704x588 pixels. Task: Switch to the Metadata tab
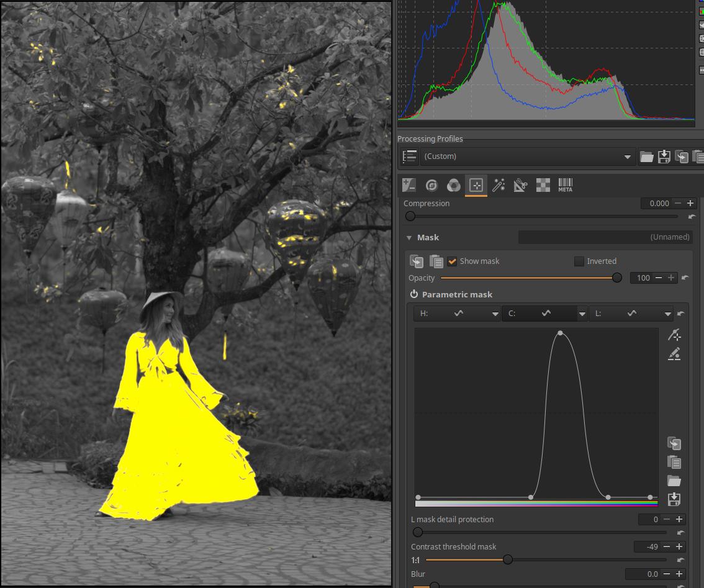(x=565, y=185)
